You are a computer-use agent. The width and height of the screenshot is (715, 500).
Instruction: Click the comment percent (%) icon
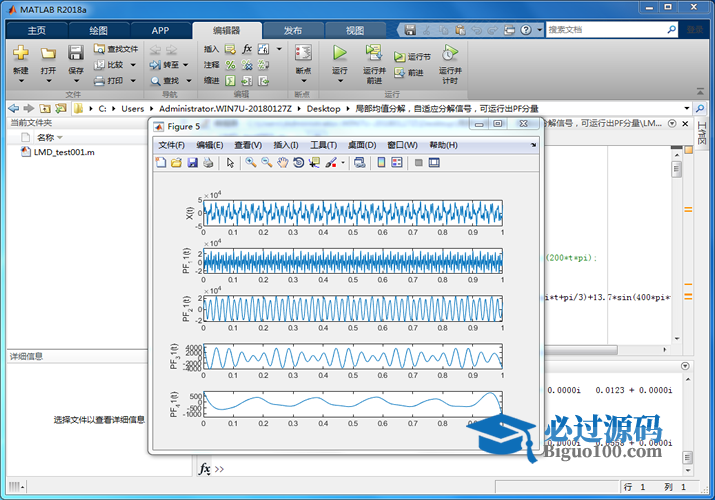coord(231,65)
